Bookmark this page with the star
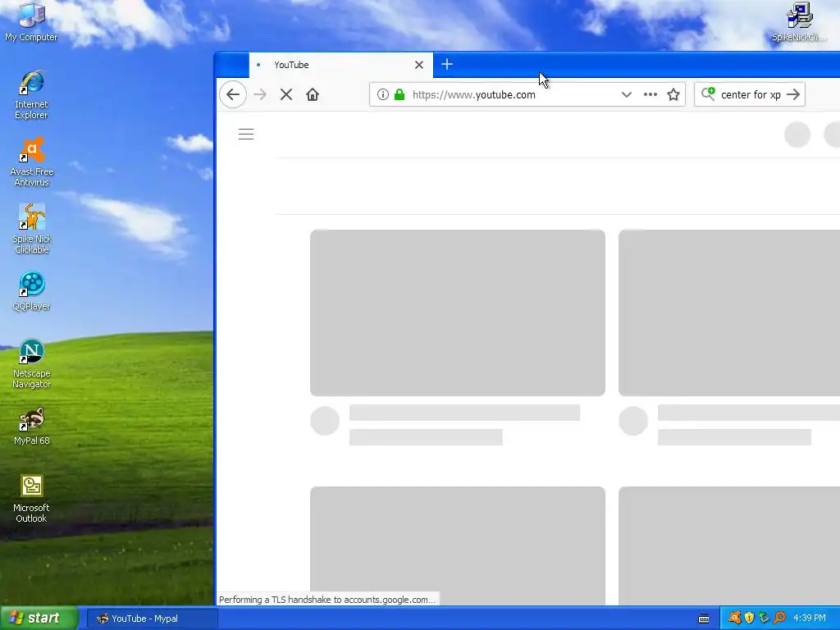The image size is (840, 630). 673,95
